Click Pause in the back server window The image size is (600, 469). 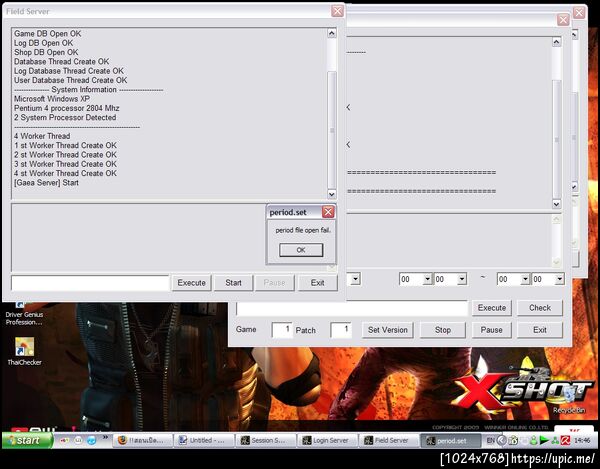tap(491, 330)
